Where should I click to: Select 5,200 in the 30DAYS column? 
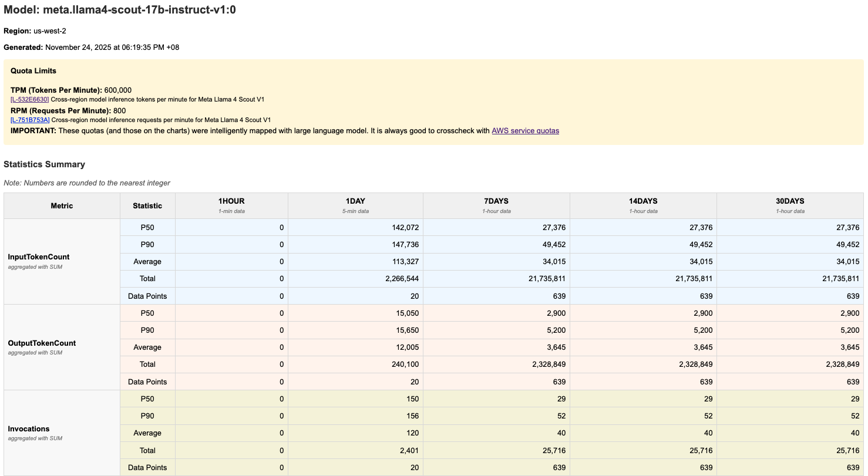click(x=850, y=330)
